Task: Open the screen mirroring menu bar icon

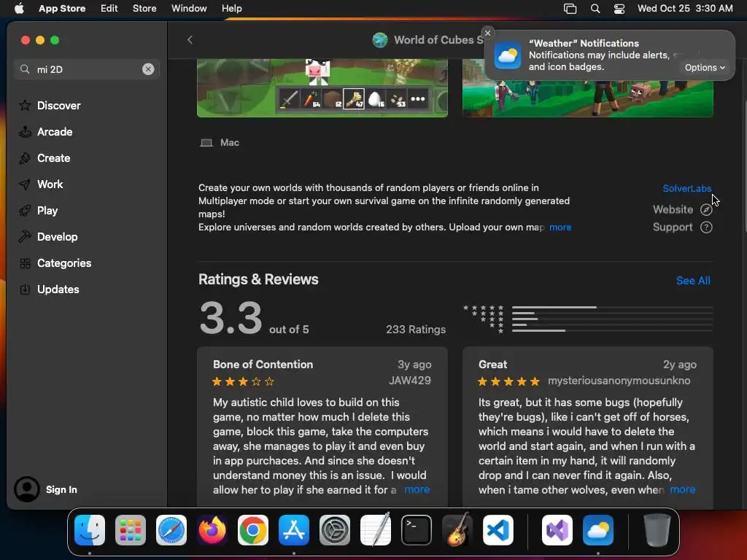Action: [570, 9]
